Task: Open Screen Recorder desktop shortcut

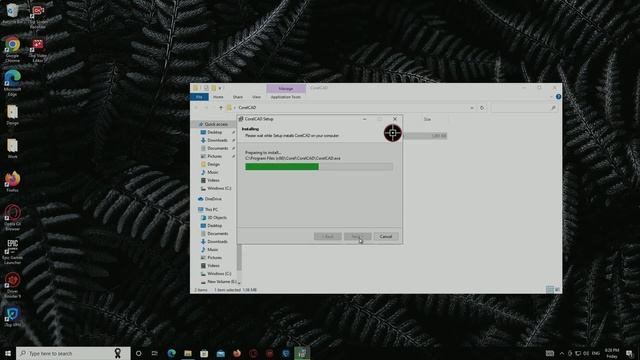Action: point(38,16)
